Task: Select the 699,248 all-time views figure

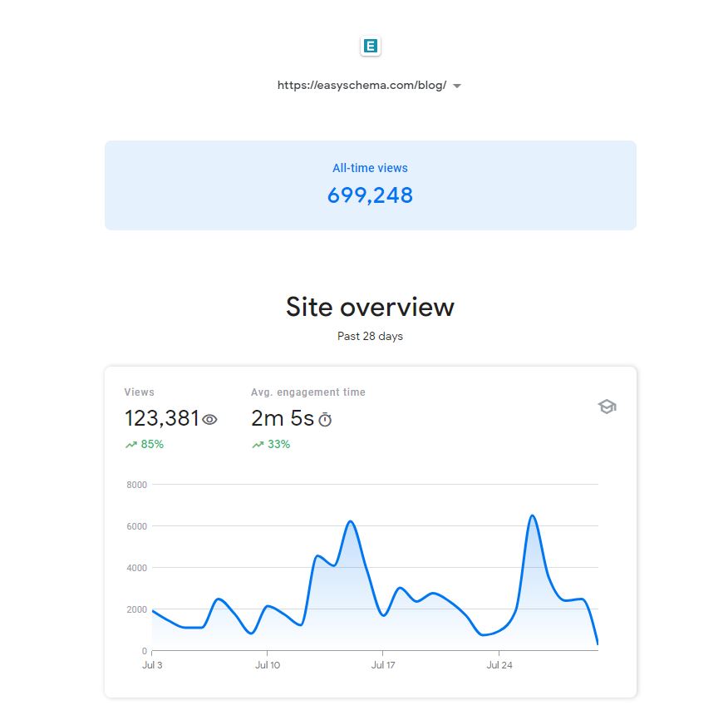Action: tap(370, 195)
